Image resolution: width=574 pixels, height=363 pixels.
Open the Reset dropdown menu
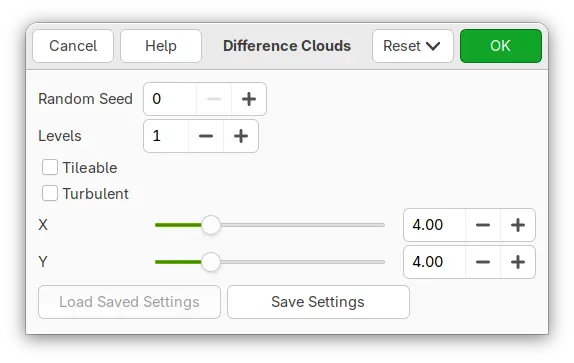pyautogui.click(x=413, y=46)
